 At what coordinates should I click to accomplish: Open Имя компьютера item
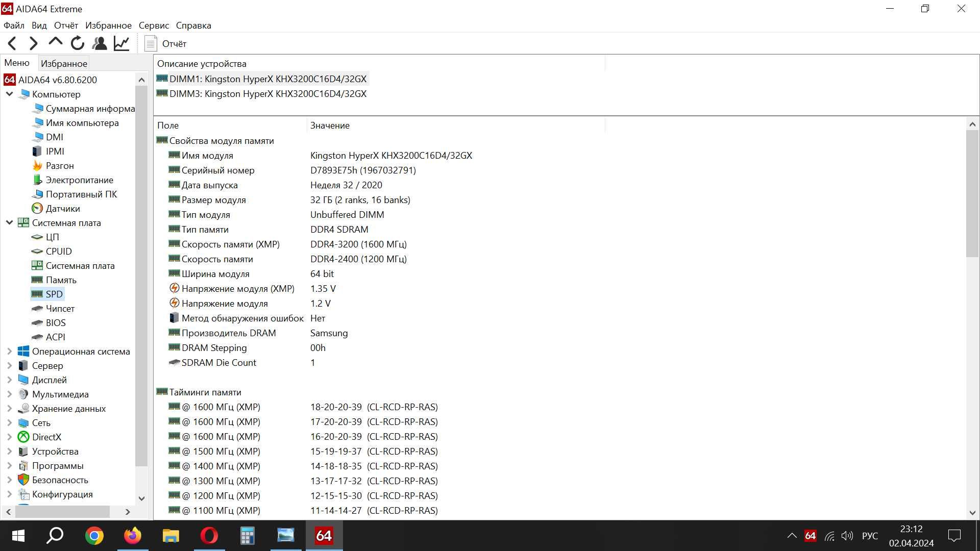[75, 123]
